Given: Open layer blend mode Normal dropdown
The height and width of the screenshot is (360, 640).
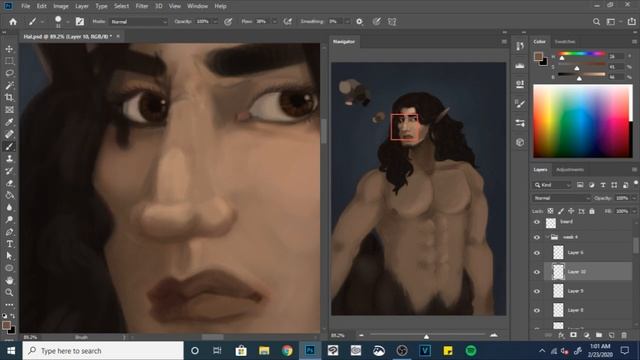Looking at the screenshot, I should coord(561,198).
